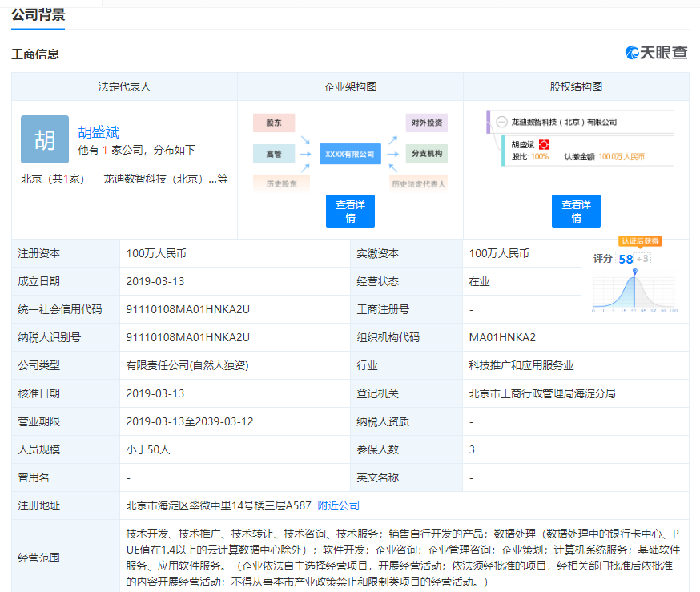Open the 附近公司 link

tap(339, 505)
